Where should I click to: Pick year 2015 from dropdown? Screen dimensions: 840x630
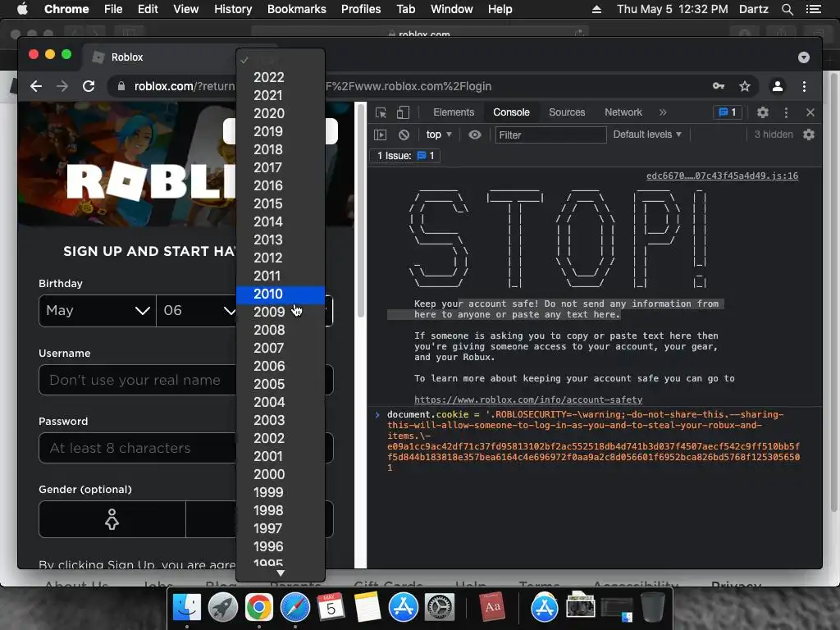coord(281,203)
